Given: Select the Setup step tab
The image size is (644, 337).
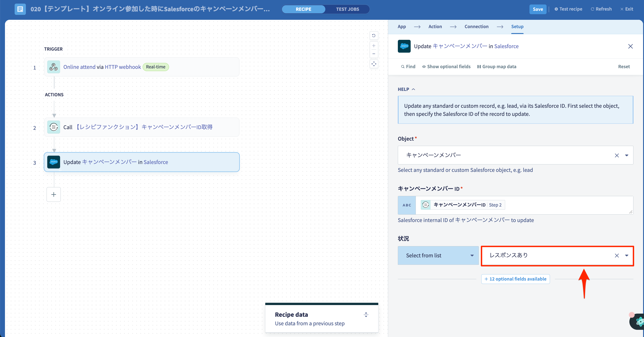Looking at the screenshot, I should coord(517,27).
